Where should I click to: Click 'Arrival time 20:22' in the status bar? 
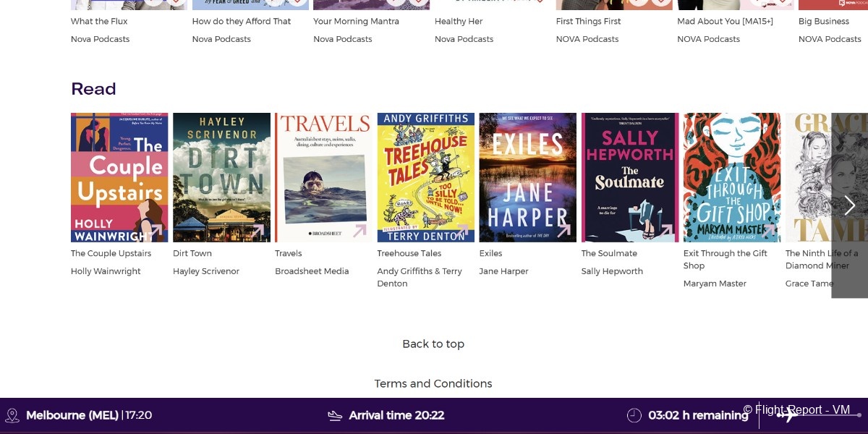coord(396,415)
